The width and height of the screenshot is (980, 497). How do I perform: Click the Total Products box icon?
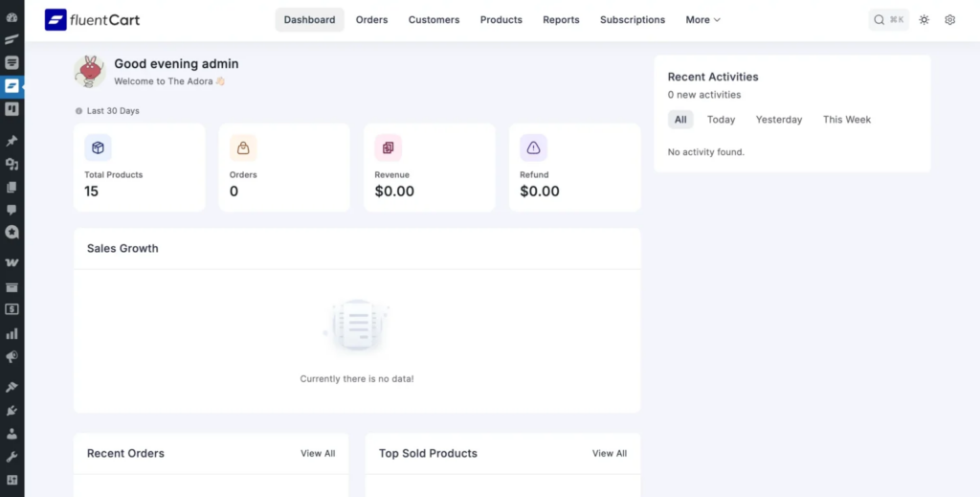(x=98, y=147)
